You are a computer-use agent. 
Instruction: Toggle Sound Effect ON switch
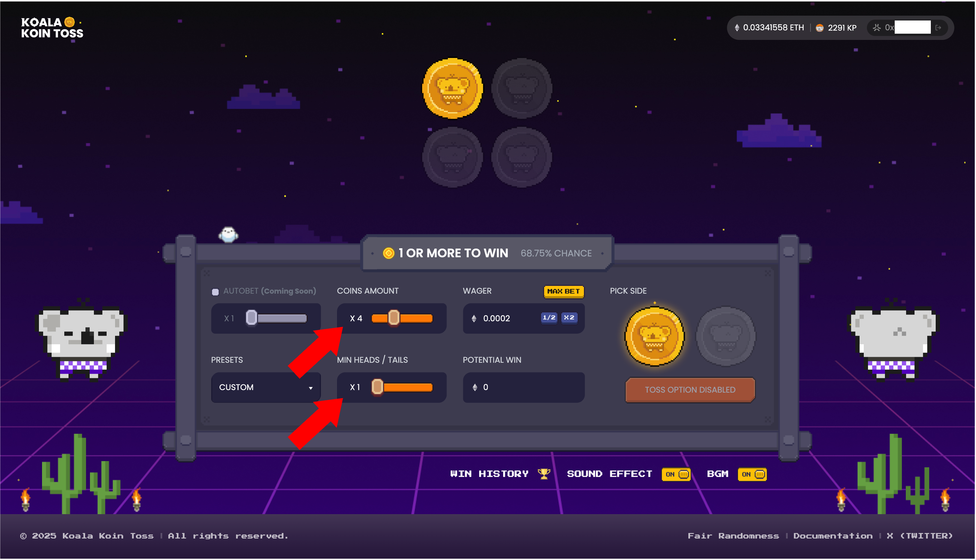click(x=676, y=474)
